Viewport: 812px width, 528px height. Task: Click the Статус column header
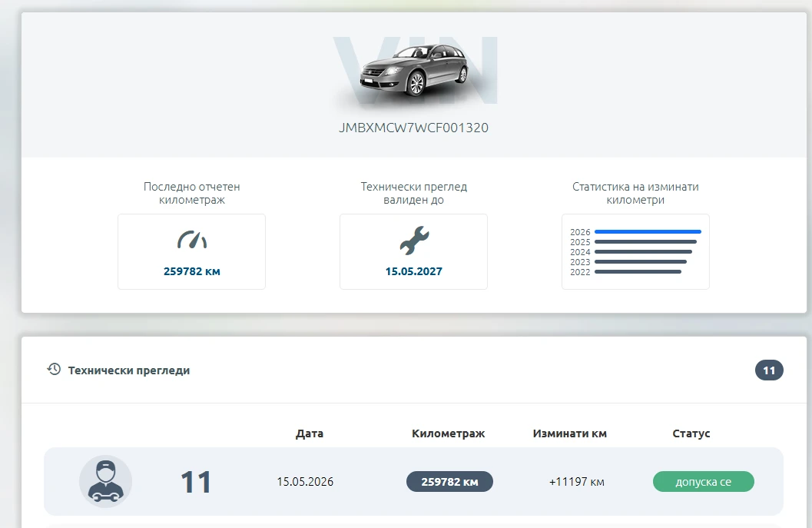click(x=691, y=433)
